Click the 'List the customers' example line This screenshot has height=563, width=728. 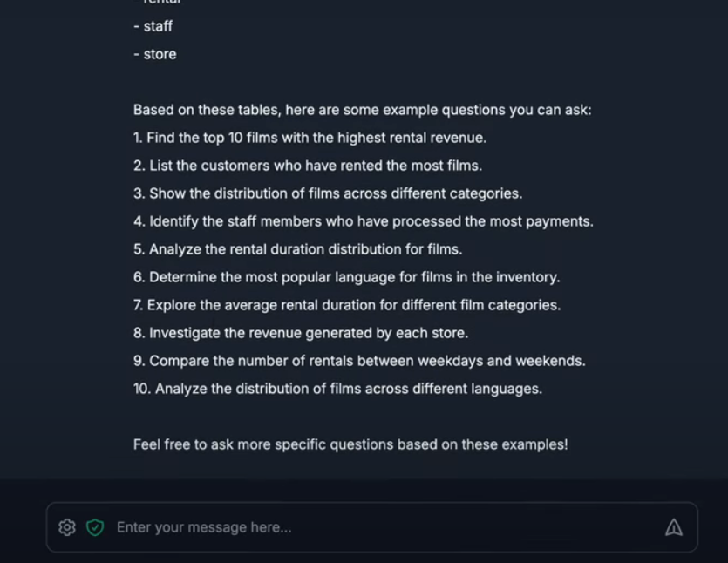pos(308,166)
